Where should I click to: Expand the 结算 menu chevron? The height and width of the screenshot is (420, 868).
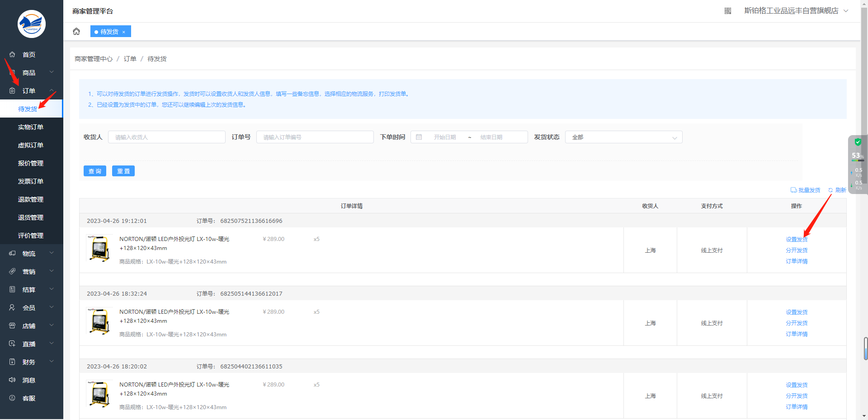pos(52,289)
